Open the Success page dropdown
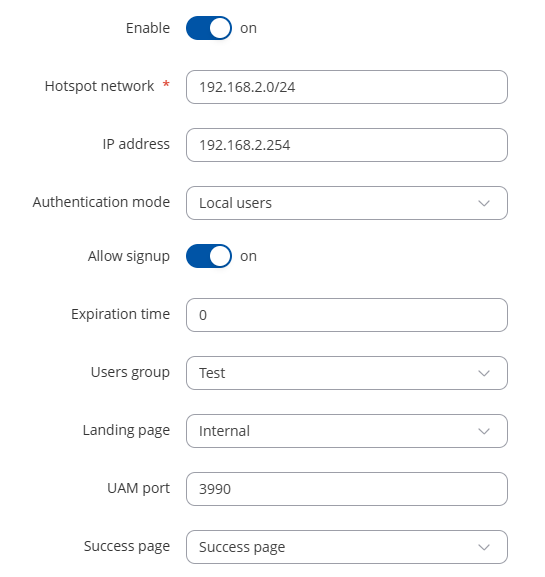This screenshot has width=545, height=577. 347,547
